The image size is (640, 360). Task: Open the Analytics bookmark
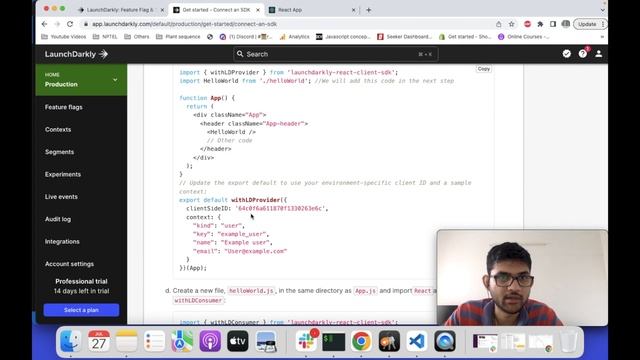click(294, 37)
